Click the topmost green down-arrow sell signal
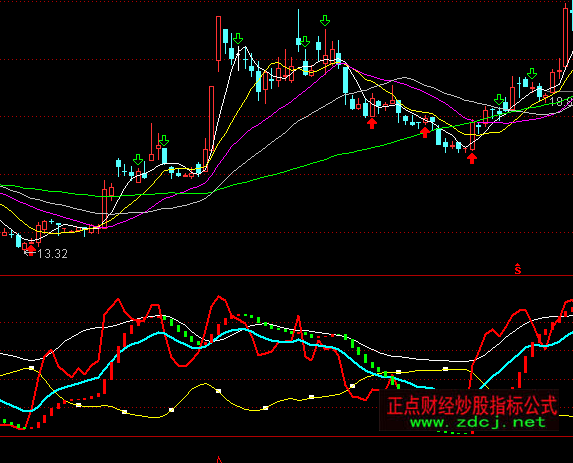The width and height of the screenshot is (573, 463). (325, 21)
